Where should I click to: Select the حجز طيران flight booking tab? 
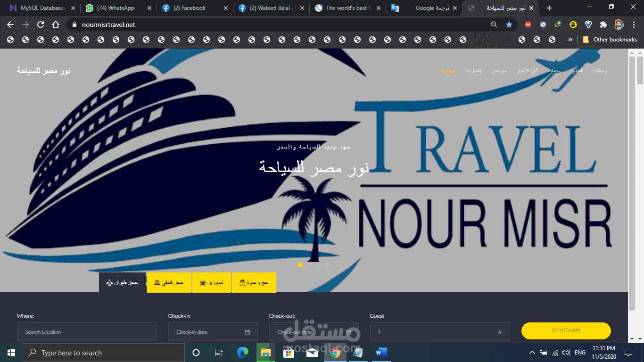click(x=122, y=282)
